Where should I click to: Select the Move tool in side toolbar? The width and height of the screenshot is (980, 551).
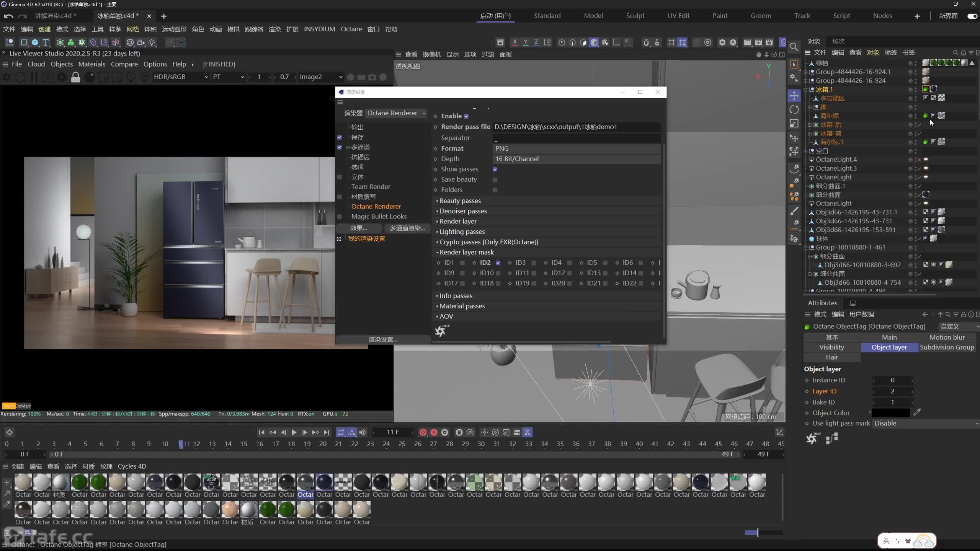[794, 96]
